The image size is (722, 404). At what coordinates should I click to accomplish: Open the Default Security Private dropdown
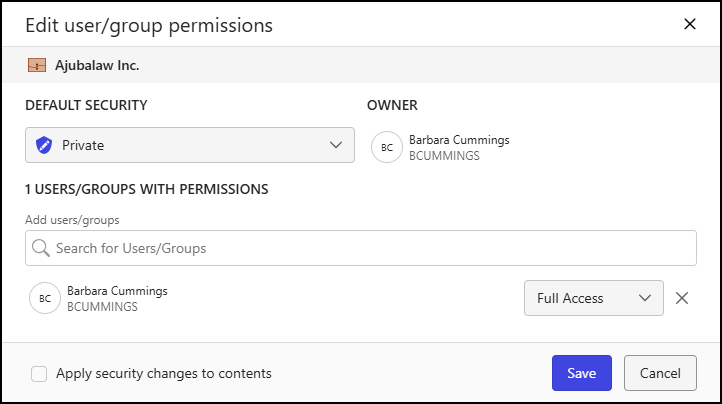tap(189, 145)
